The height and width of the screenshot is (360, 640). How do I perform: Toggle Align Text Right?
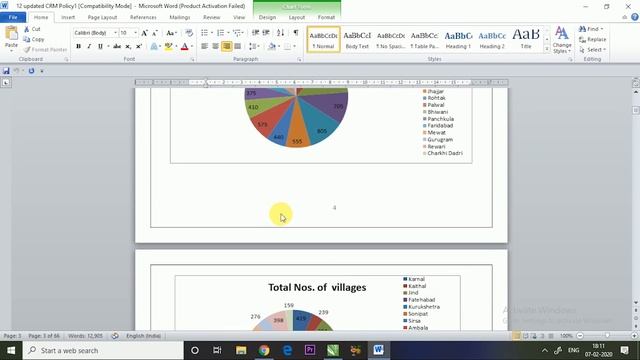(227, 46)
